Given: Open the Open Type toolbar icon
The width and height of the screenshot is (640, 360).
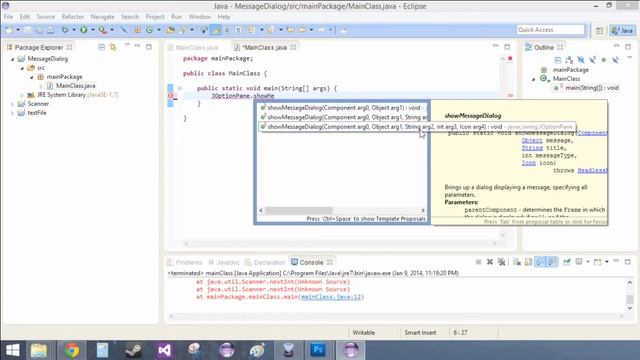Looking at the screenshot, I should (x=171, y=30).
